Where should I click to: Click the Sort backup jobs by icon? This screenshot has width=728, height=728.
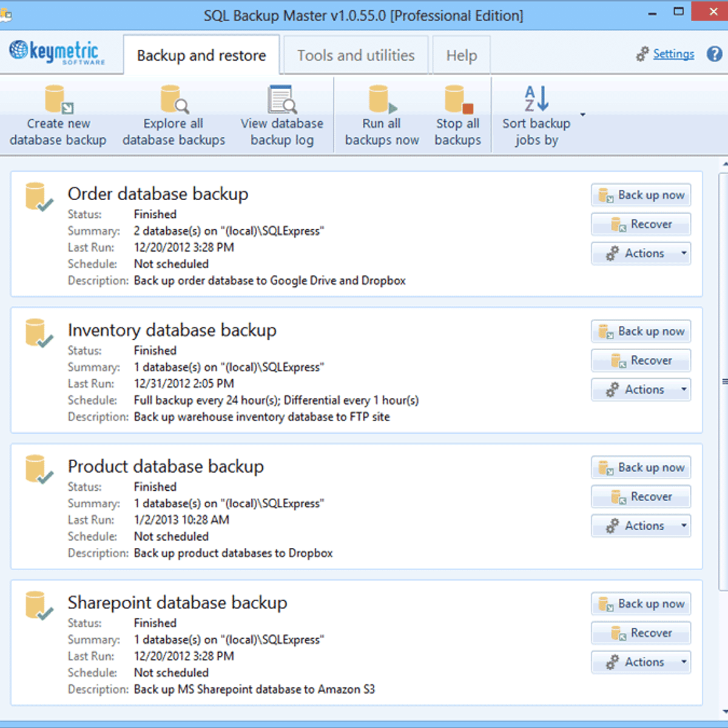click(x=536, y=99)
